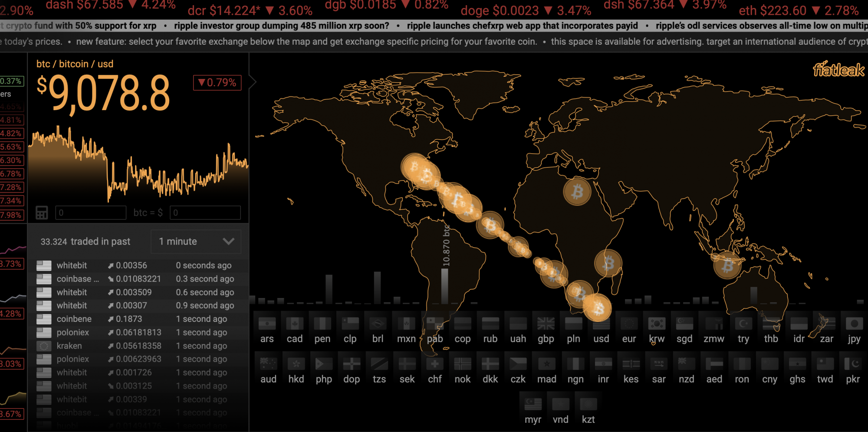Click the fiatleak logo
The width and height of the screenshot is (868, 432).
click(838, 69)
